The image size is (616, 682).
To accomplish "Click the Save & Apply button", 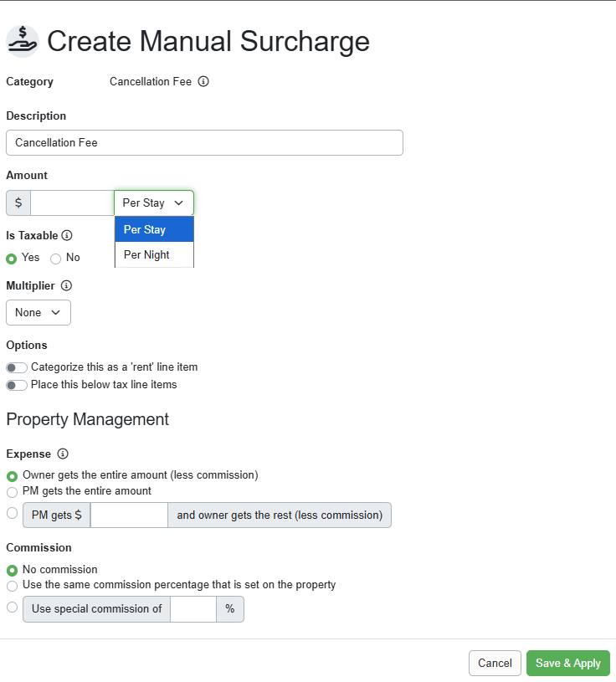I will (567, 663).
